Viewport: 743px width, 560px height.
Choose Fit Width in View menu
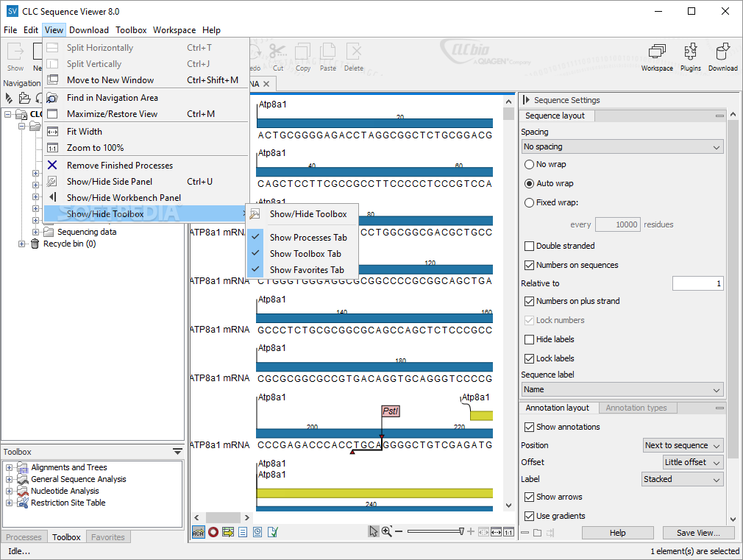[x=146, y=131]
